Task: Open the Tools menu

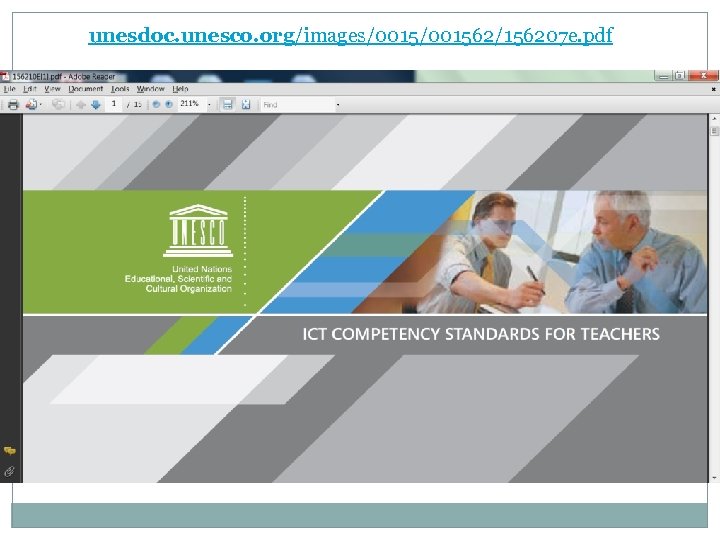Action: [120, 89]
